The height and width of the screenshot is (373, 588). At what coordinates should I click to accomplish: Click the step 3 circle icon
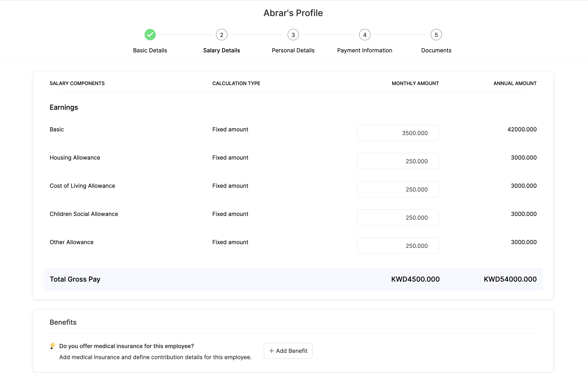click(x=293, y=35)
